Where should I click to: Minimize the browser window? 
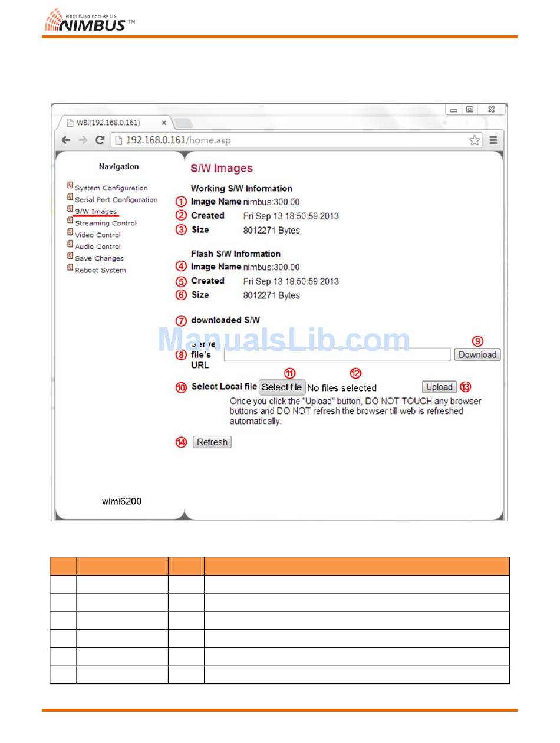[454, 110]
